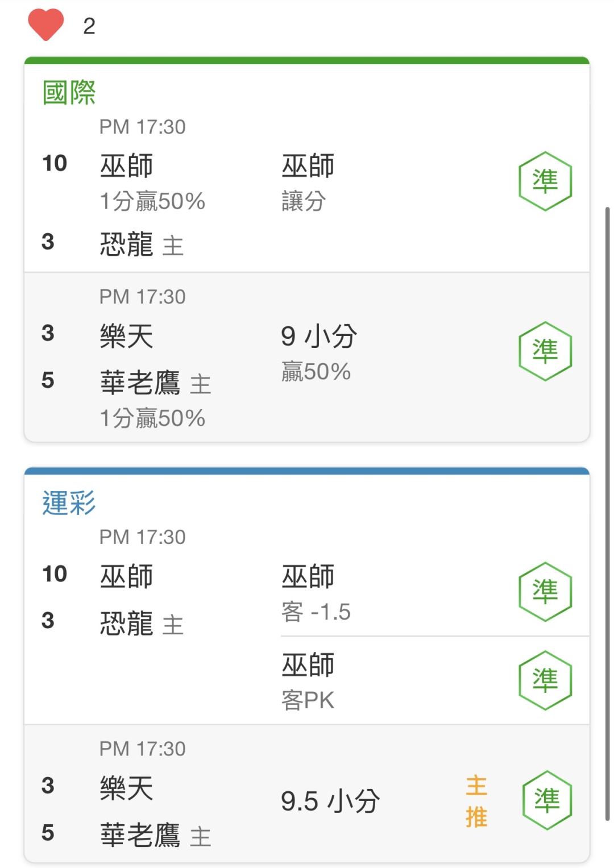Screen dimensions: 614x868
Task: Open the 國際 section header
Action: [69, 92]
